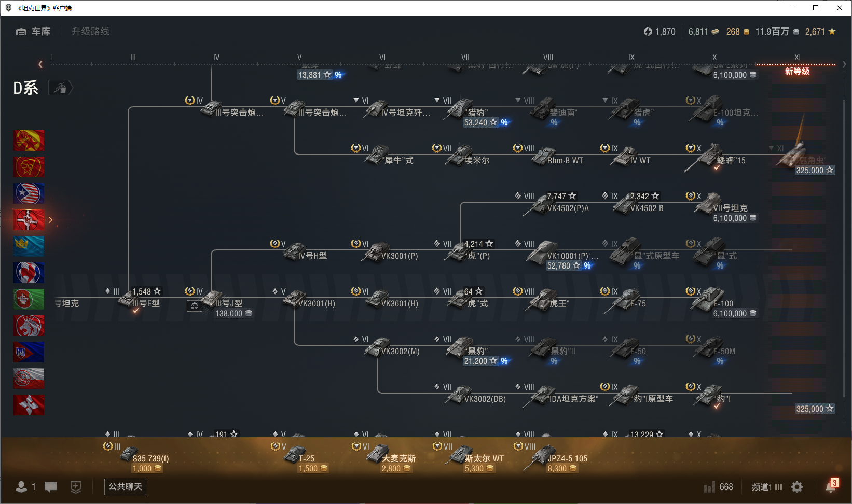Select the Sweden nation flag

[29, 246]
